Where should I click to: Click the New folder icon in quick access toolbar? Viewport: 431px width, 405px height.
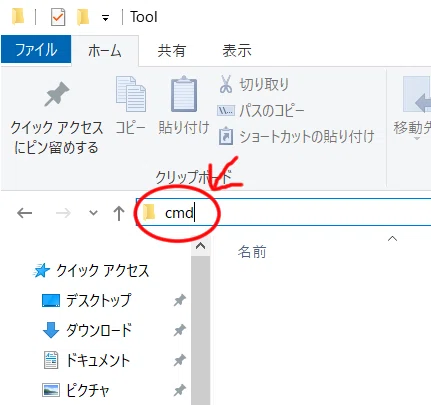83,17
